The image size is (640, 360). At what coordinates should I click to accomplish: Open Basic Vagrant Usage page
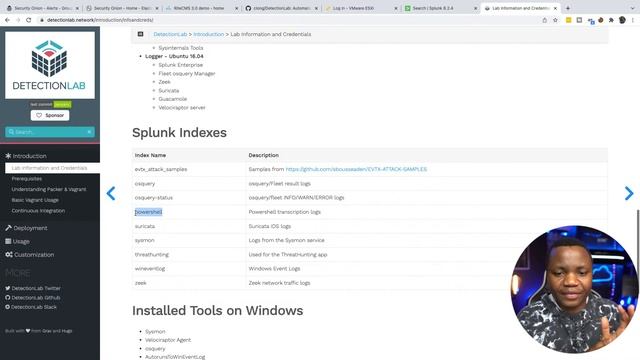pos(35,200)
